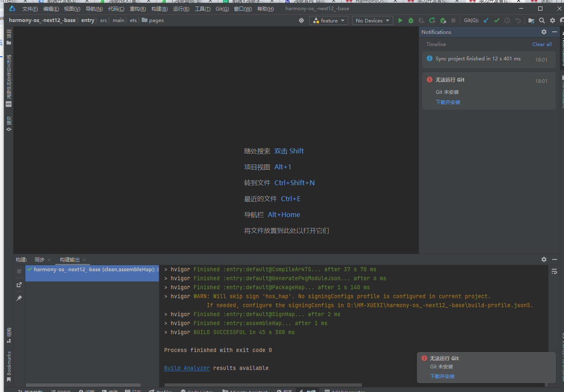This screenshot has width=564, height=392.
Task: Open IDE settings gear in main toolbar
Action: click(553, 20)
